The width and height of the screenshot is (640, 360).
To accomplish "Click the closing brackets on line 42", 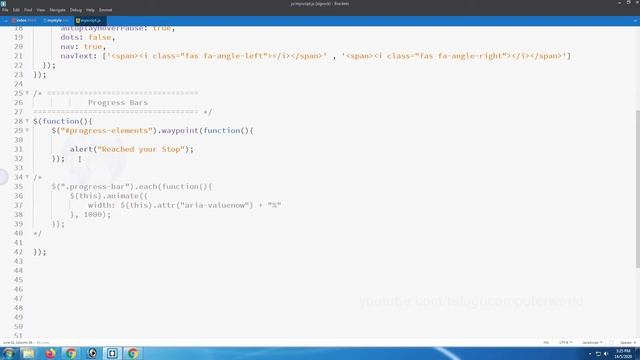I will [40, 251].
